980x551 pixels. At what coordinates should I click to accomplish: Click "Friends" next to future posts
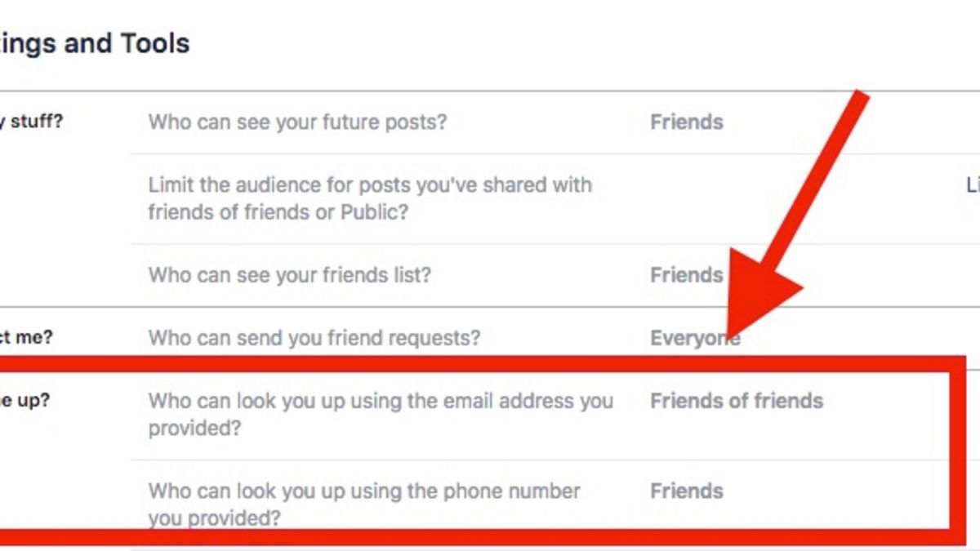click(x=687, y=122)
